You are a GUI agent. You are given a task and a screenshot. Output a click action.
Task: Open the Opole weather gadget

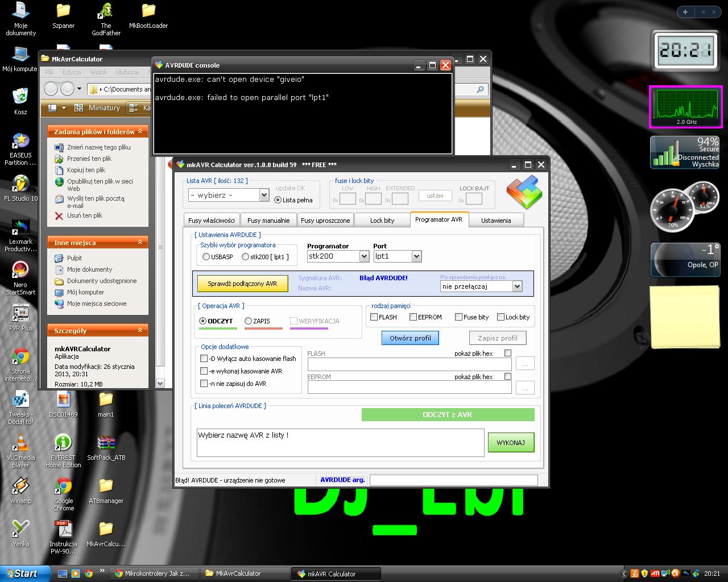click(685, 260)
